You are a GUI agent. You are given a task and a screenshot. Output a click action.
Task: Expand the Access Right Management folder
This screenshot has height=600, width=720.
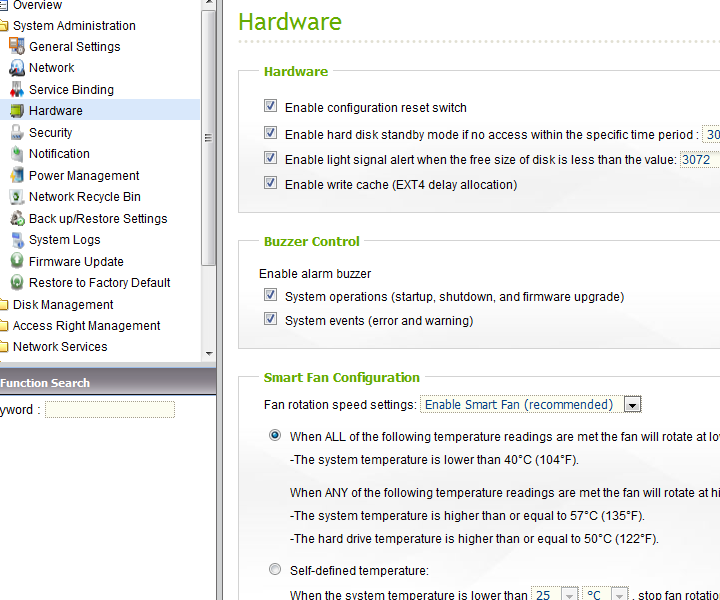click(86, 326)
